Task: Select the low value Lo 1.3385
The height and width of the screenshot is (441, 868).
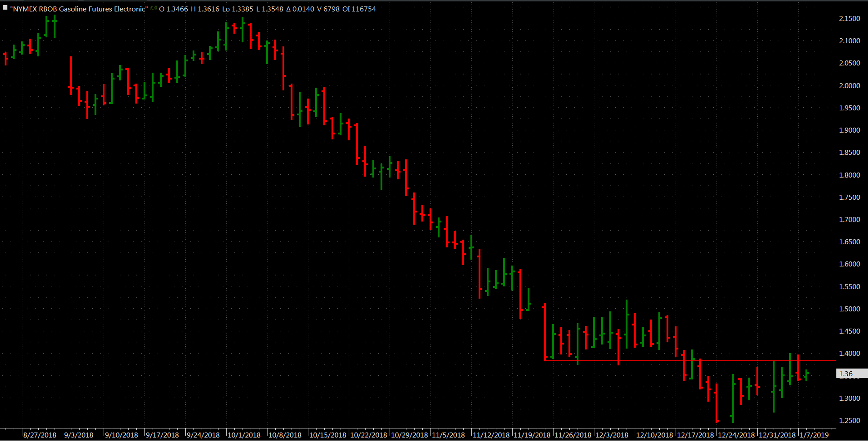Action: tap(238, 9)
